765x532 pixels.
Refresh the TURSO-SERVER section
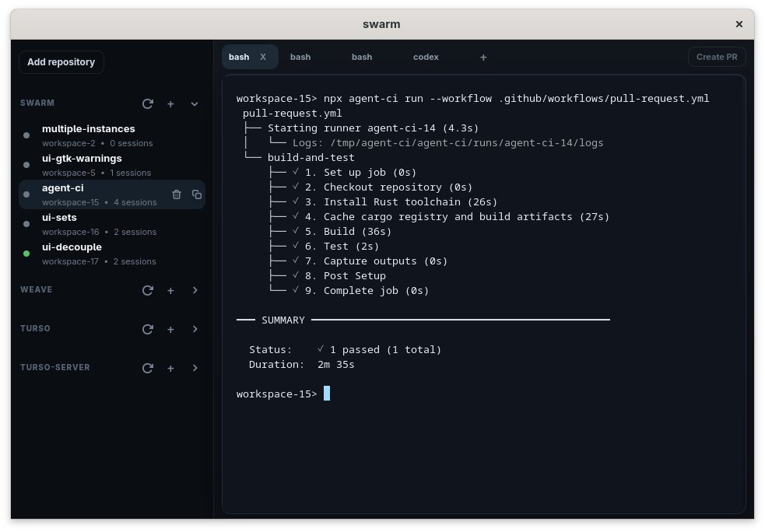point(148,368)
